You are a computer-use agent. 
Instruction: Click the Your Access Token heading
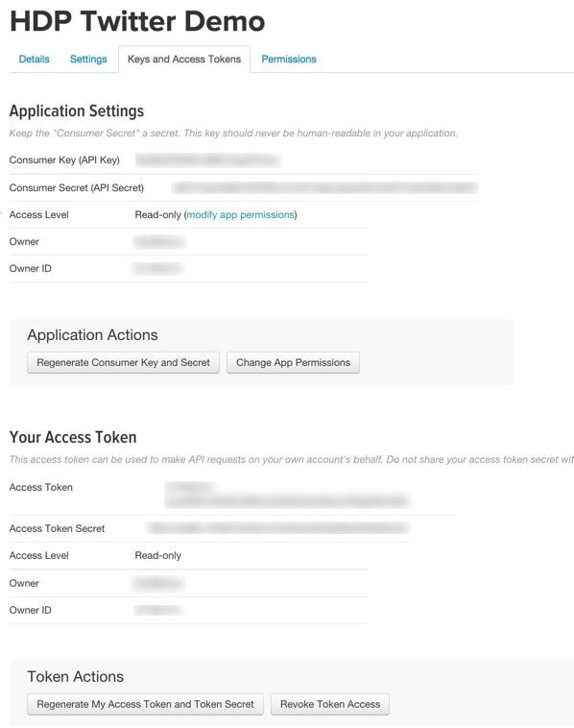point(73,437)
